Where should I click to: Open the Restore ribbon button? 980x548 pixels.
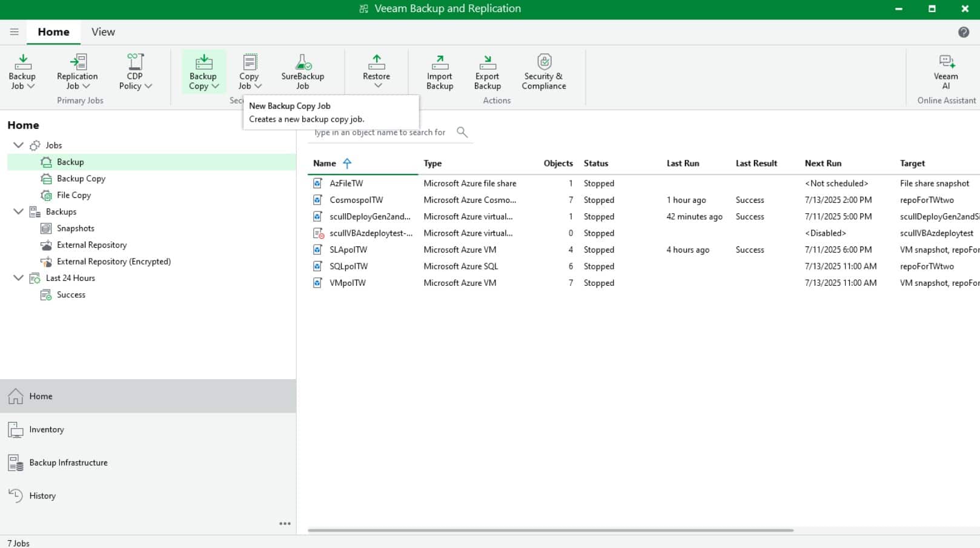tap(376, 71)
